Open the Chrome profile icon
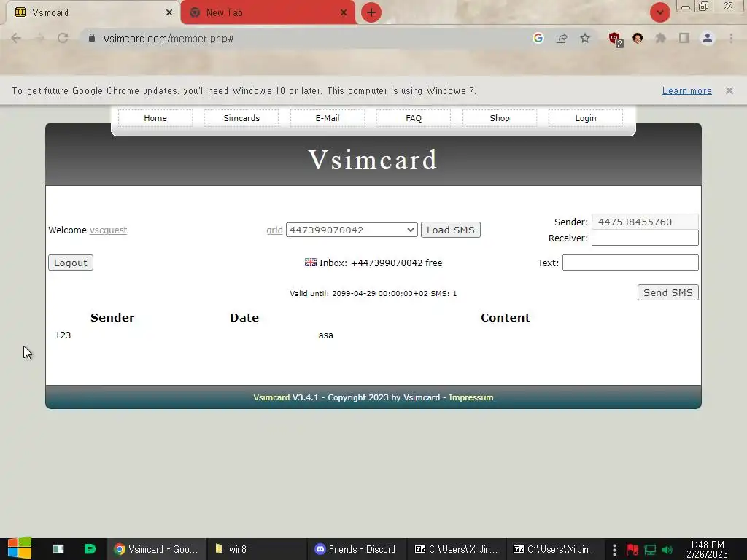 pos(708,38)
